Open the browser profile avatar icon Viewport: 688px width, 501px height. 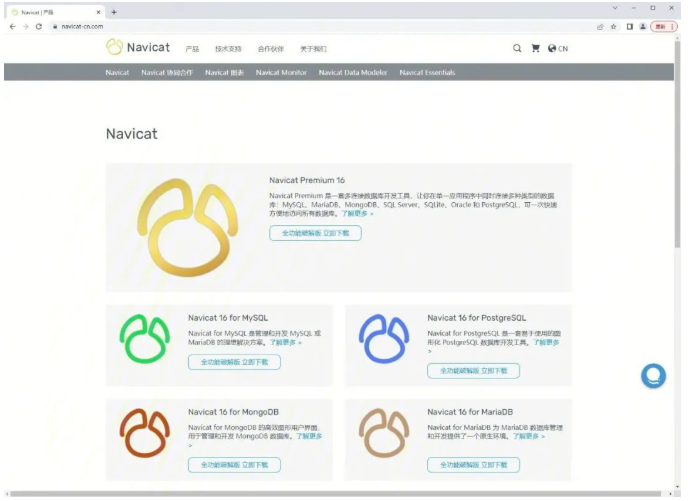tap(643, 27)
